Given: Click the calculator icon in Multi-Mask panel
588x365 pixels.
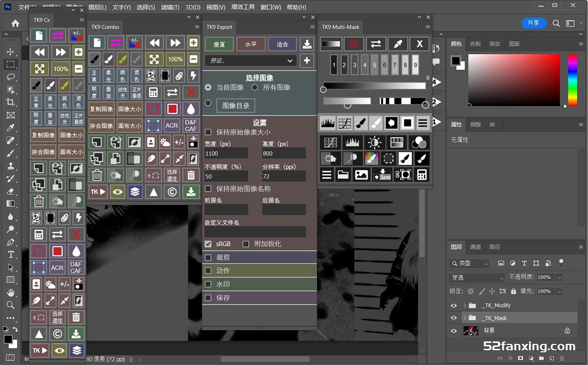Looking at the screenshot, I should coord(421,174).
